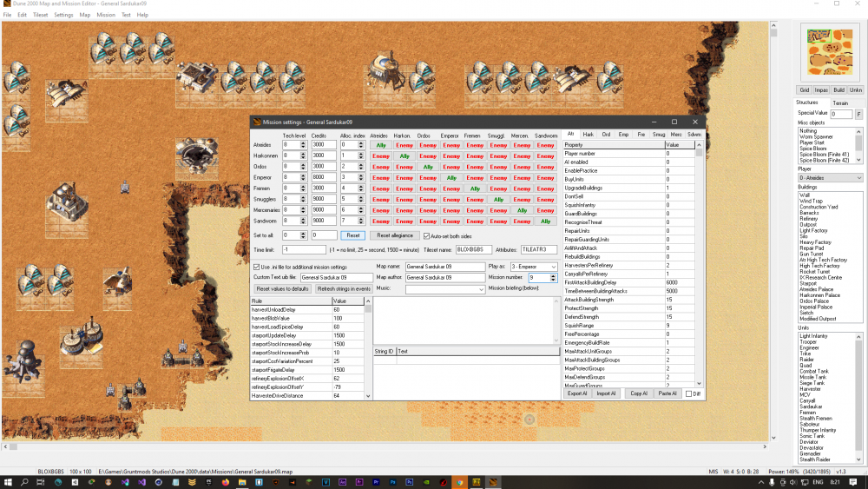Open the Windows Start menu
Image resolution: width=868 pixels, height=489 pixels.
(8, 482)
